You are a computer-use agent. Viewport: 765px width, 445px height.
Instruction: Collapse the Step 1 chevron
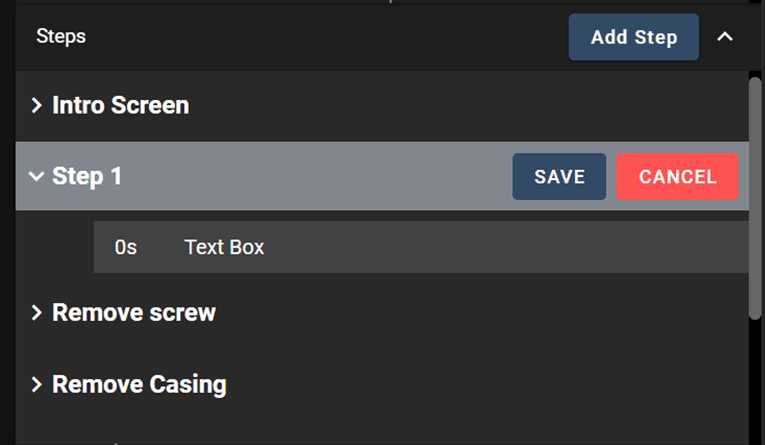click(x=37, y=177)
